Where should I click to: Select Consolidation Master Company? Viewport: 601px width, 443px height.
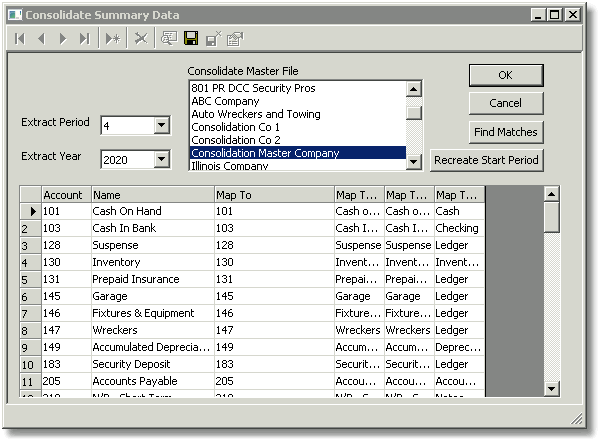tap(298, 153)
